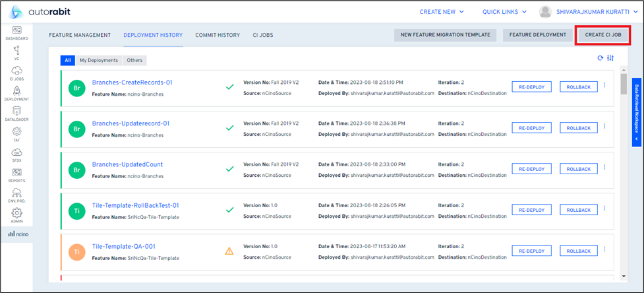Select the All filter
This screenshot has width=644, height=293.
[68, 60]
